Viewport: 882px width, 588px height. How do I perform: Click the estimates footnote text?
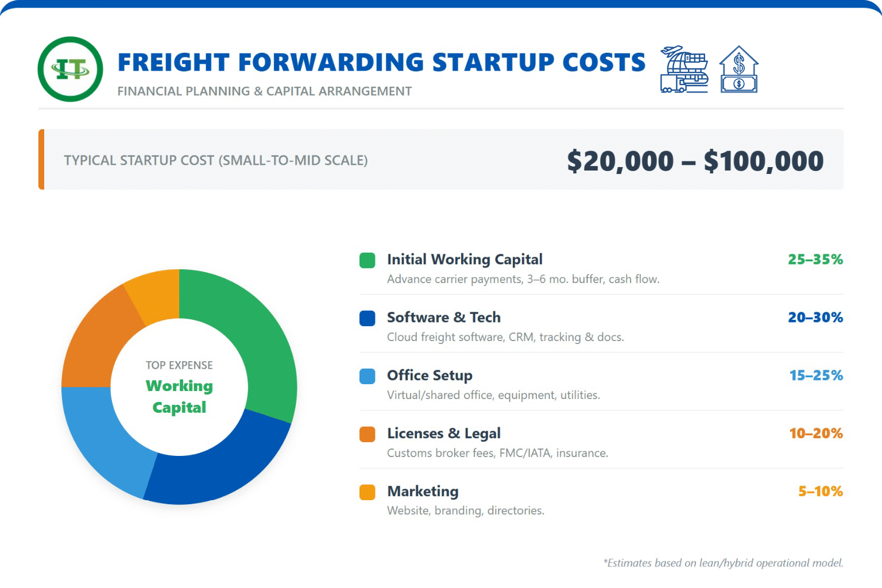tap(723, 563)
